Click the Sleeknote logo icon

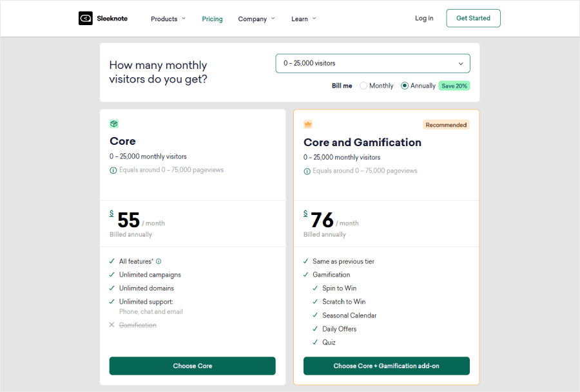tap(86, 18)
